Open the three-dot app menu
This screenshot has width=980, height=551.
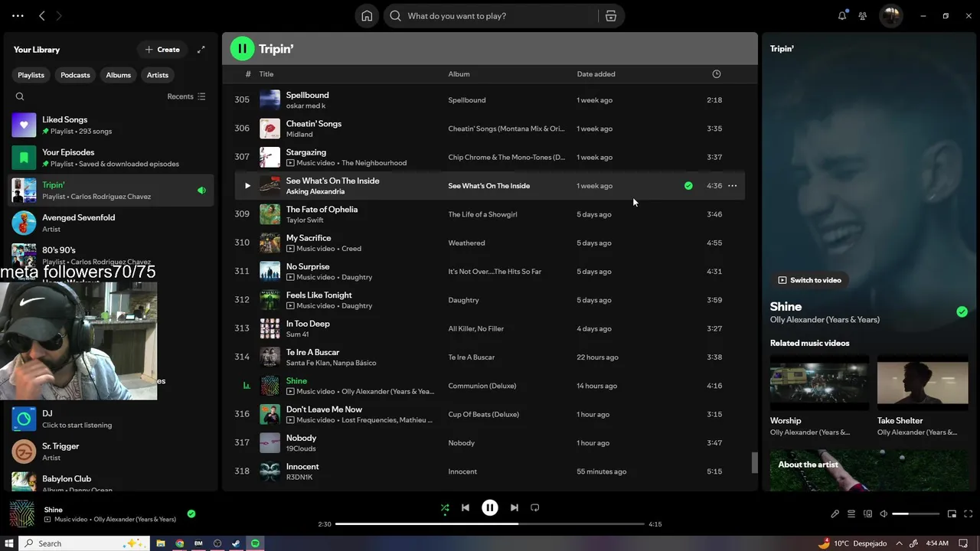coord(18,15)
